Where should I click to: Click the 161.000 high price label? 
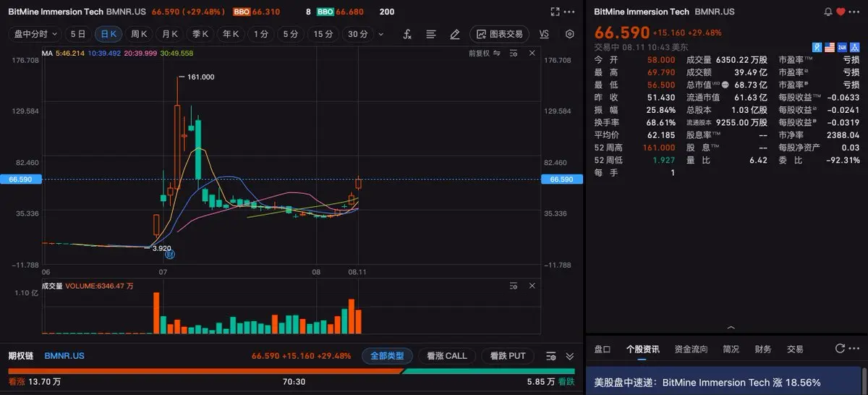pos(200,77)
